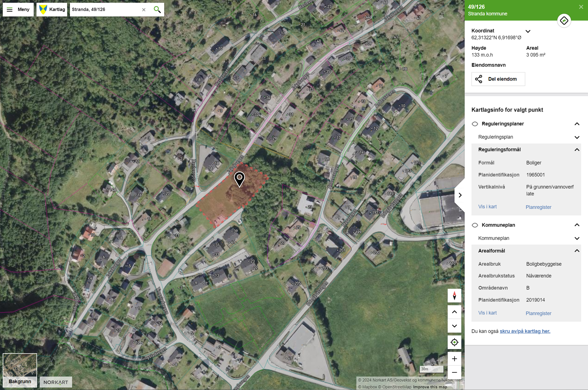Click the Areal value 3 095 m²
This screenshot has height=390, width=588.
pyautogui.click(x=535, y=55)
